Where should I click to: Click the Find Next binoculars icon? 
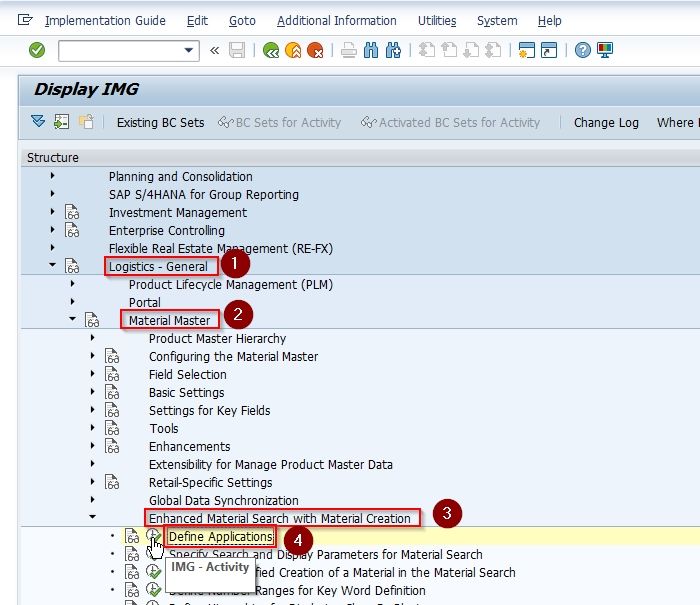point(393,50)
